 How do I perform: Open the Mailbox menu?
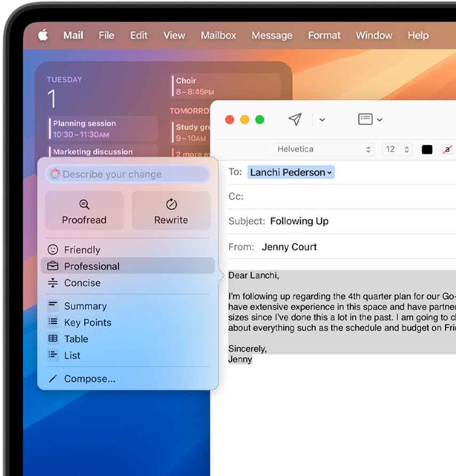(218, 35)
